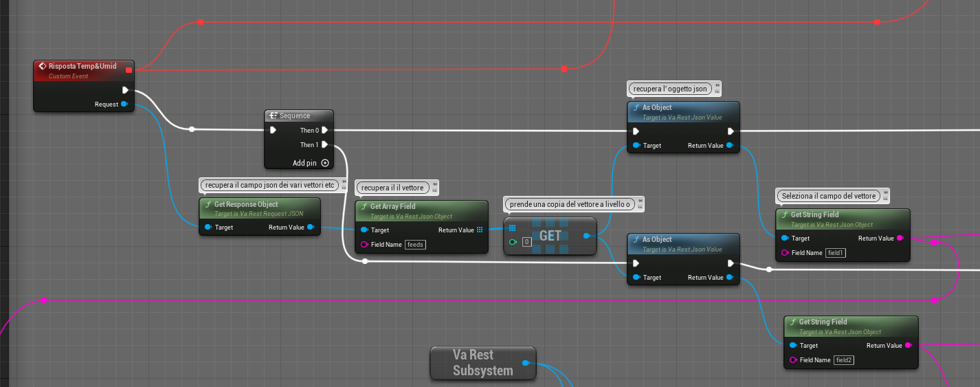Click the Field Name pin beside field2
The height and width of the screenshot is (387, 980).
(794, 360)
